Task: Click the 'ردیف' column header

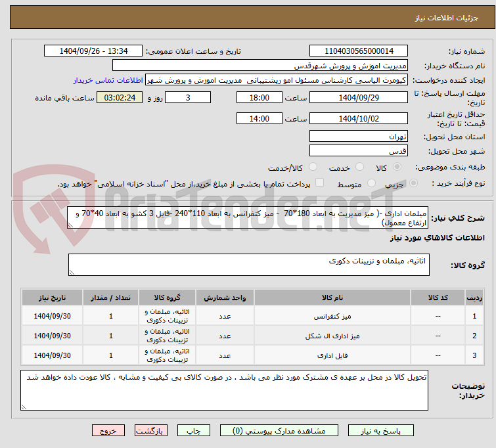Action: click(x=474, y=298)
